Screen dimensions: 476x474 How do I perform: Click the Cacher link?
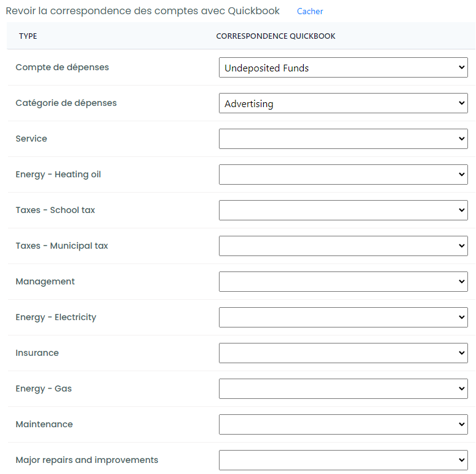pyautogui.click(x=309, y=11)
